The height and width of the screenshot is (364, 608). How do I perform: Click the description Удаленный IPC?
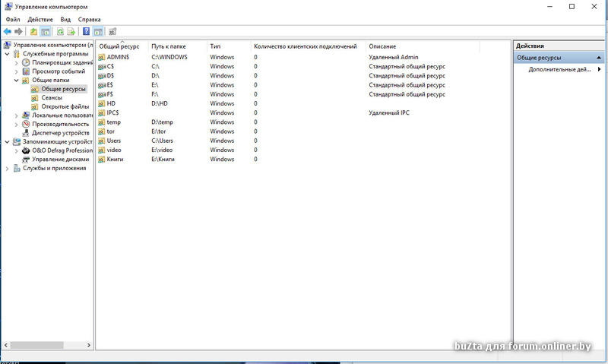click(x=389, y=112)
